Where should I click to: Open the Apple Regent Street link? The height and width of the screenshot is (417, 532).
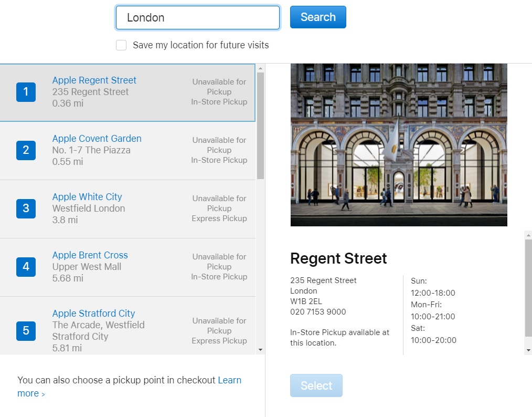pyautogui.click(x=94, y=80)
